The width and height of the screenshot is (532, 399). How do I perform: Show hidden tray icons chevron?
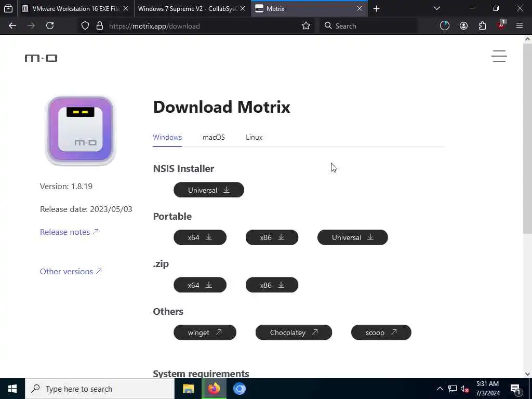click(440, 389)
